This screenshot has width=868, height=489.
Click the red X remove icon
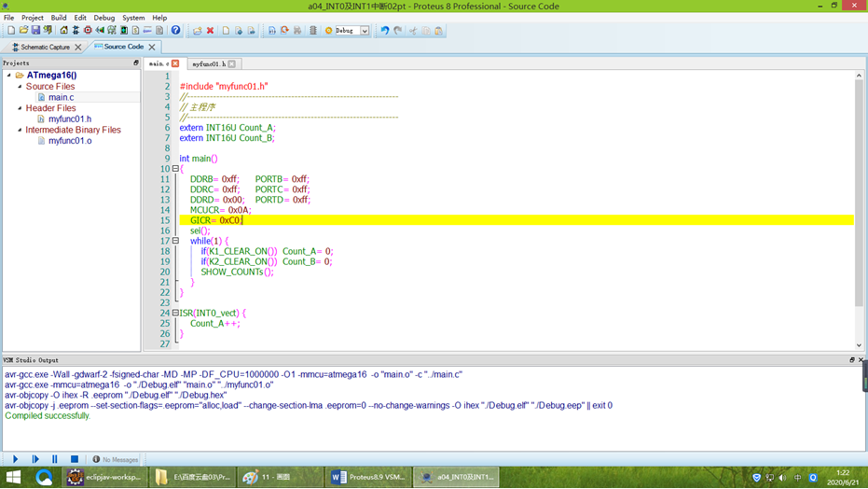(x=211, y=31)
